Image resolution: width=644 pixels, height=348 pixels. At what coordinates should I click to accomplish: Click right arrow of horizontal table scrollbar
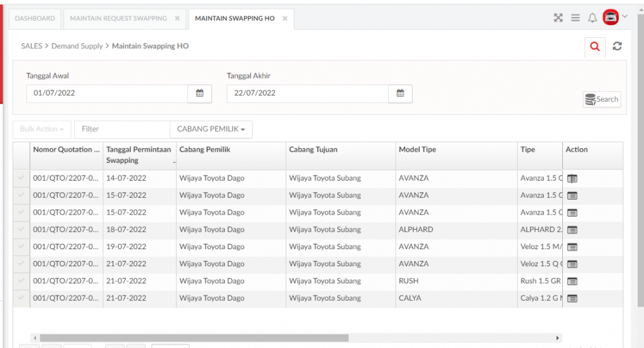pyautogui.click(x=557, y=338)
